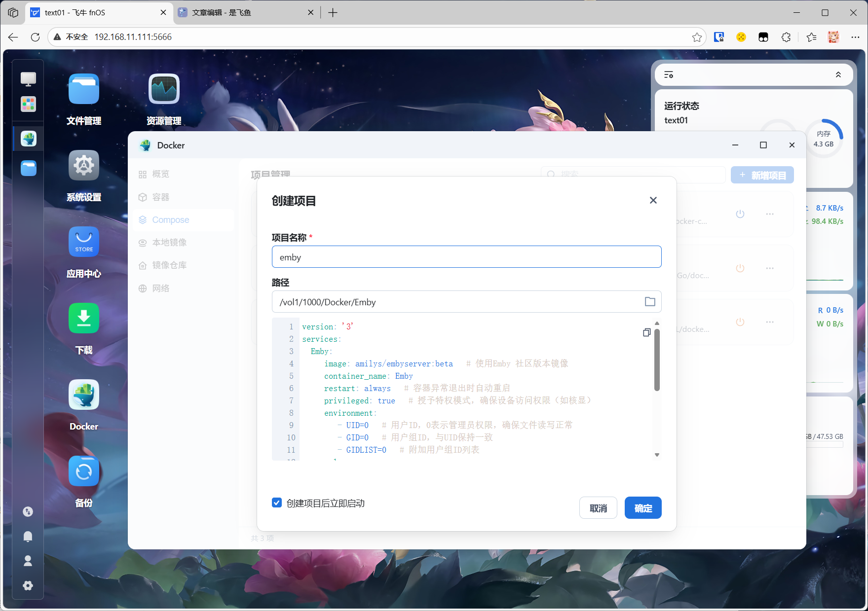Copy compose code with the copy icon
The height and width of the screenshot is (611, 868).
pos(646,332)
